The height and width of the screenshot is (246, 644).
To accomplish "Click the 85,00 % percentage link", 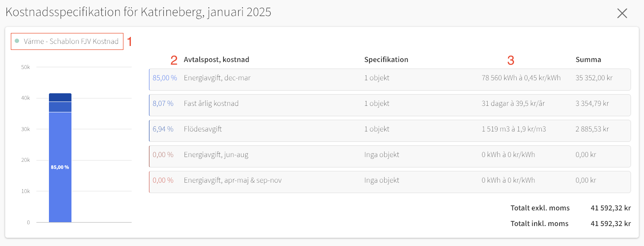I will [165, 78].
